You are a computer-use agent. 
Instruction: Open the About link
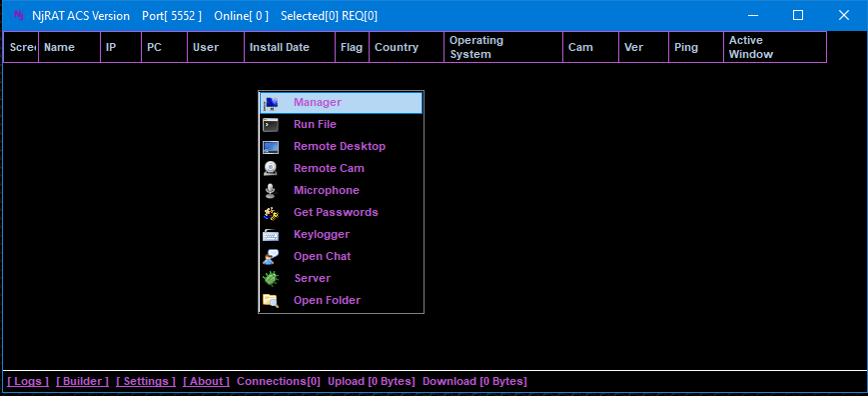(206, 381)
